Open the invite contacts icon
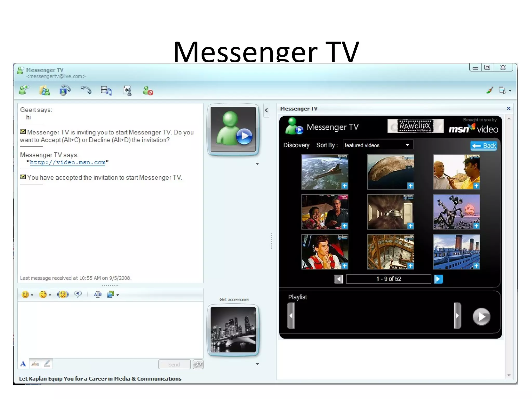Viewport: 532px width, 399px height. (x=44, y=91)
